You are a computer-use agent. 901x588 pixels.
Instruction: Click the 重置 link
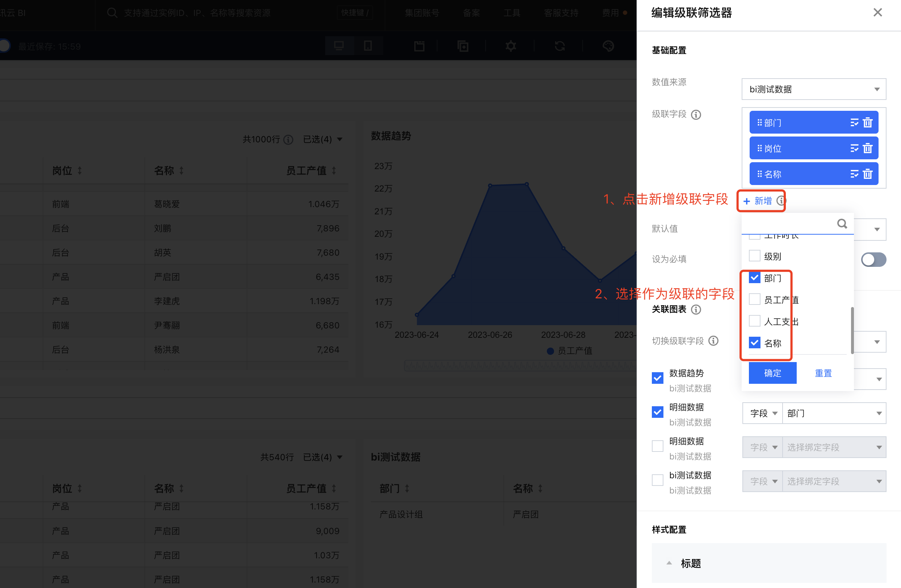coord(823,373)
